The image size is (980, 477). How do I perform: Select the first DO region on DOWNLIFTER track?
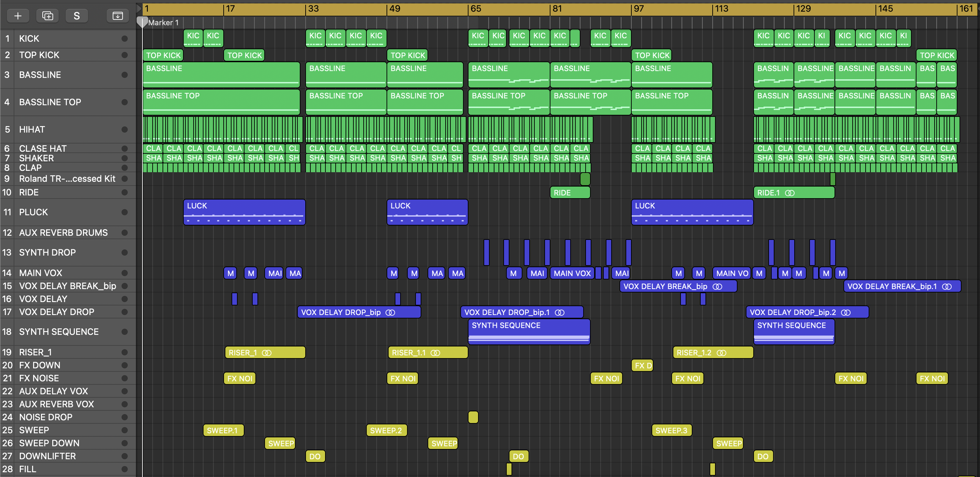point(315,456)
